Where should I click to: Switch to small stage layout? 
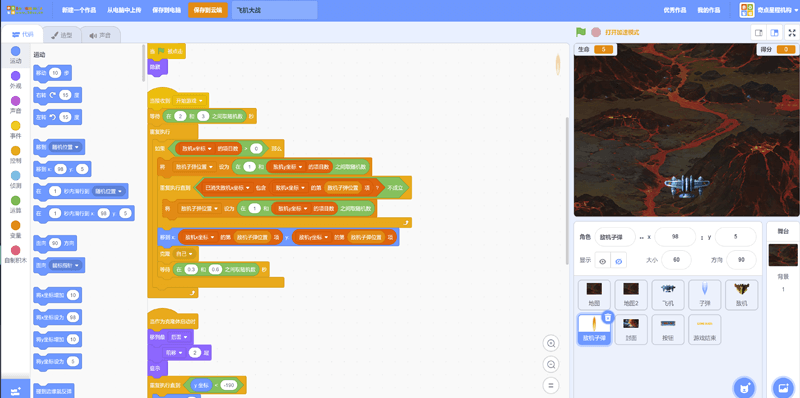click(x=759, y=33)
